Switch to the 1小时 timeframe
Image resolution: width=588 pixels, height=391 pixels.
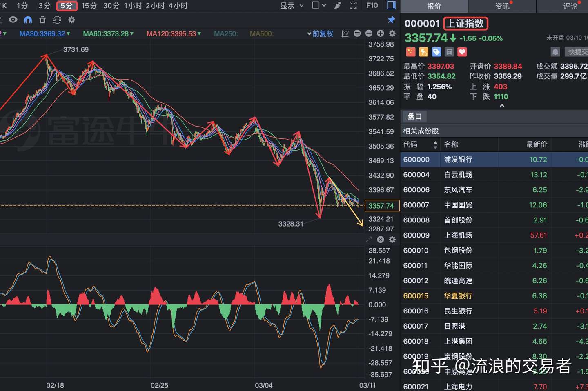pos(133,6)
